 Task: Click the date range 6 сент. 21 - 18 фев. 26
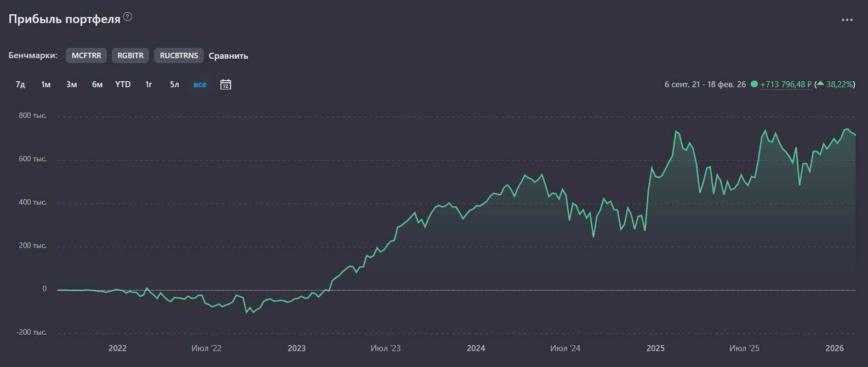[705, 84]
